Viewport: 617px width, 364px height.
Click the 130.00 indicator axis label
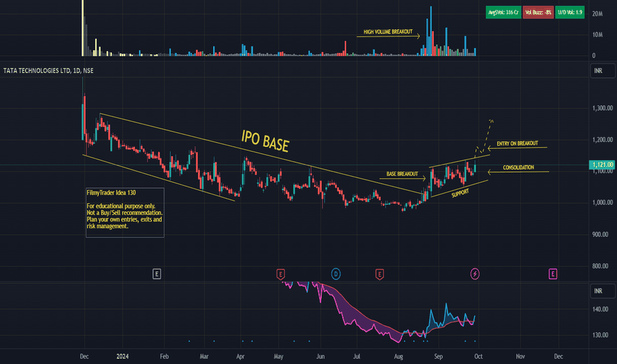(x=600, y=336)
